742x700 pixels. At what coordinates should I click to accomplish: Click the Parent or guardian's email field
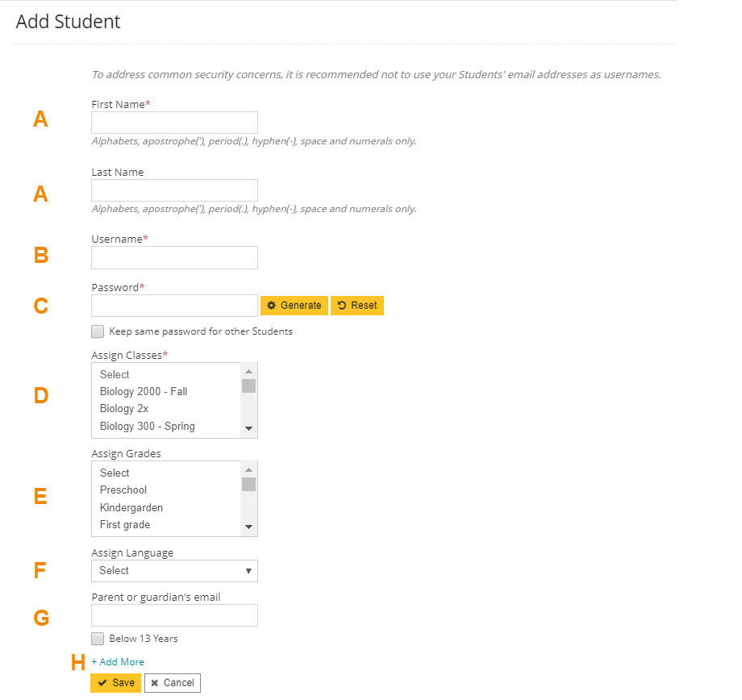click(174, 615)
